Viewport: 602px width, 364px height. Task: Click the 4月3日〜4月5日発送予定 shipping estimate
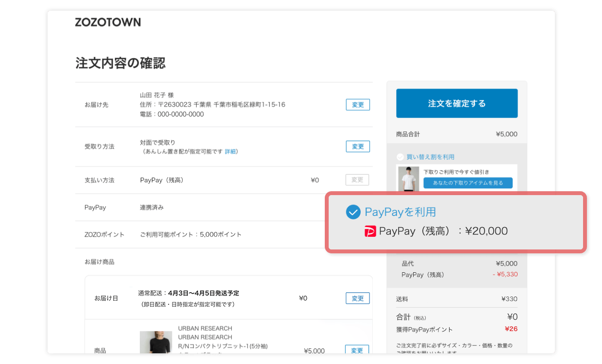[x=203, y=293]
